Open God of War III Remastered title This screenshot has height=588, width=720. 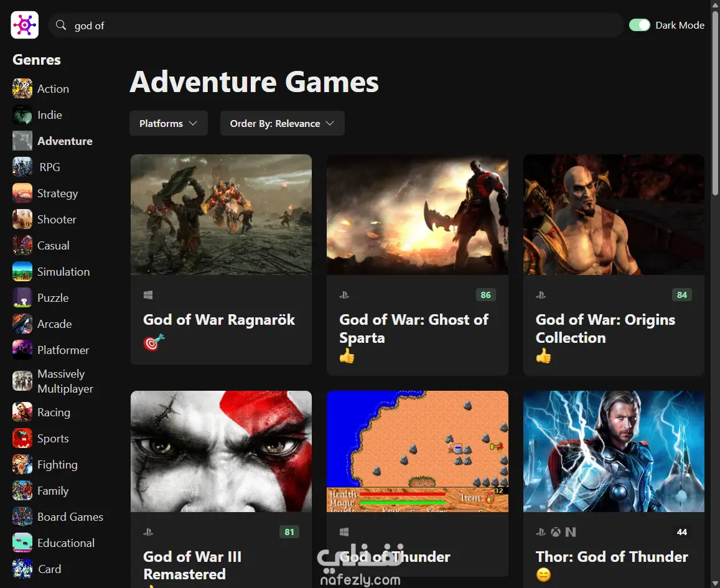(192, 566)
